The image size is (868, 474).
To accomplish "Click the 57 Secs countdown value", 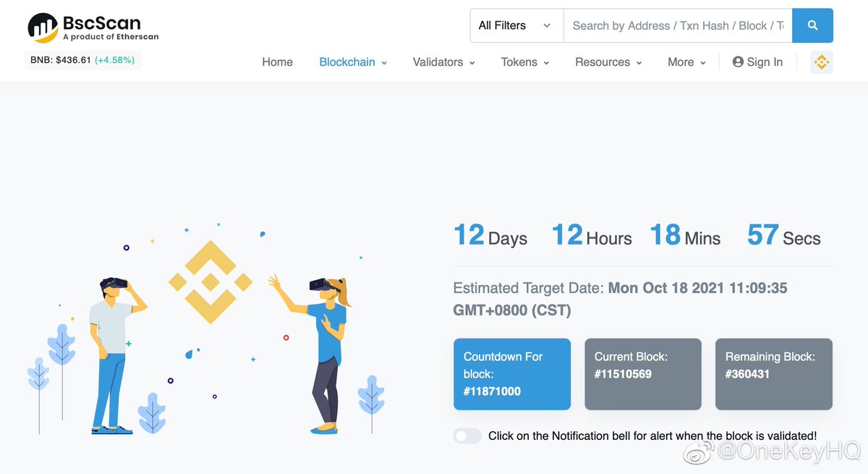I will coord(783,236).
